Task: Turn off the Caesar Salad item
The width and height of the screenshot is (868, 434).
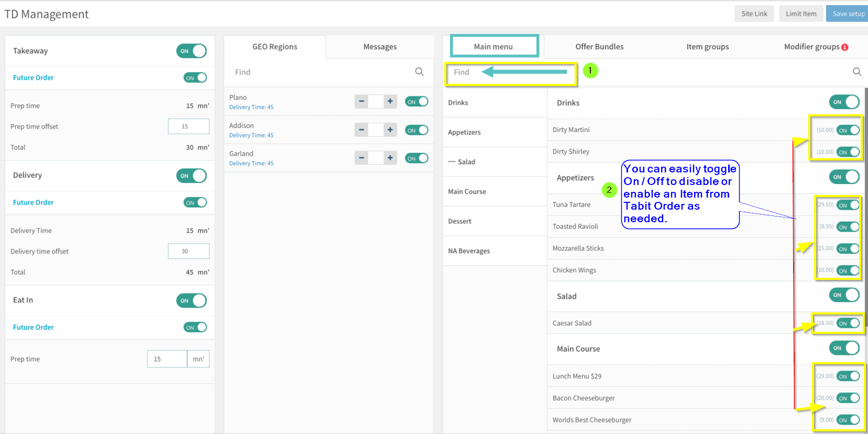Action: click(848, 323)
